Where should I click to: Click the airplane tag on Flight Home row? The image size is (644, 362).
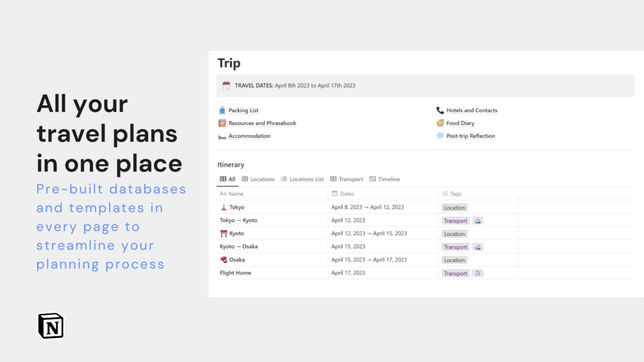(478, 274)
